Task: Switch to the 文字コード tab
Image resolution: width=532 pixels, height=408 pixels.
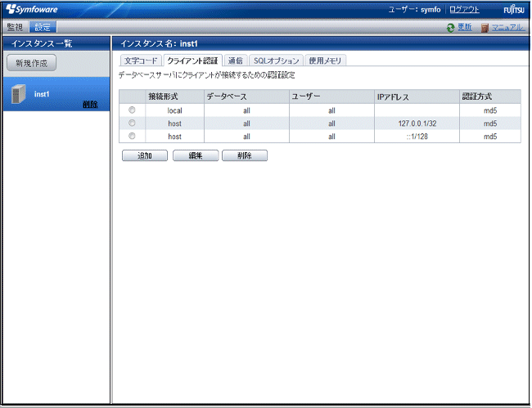Action: coord(141,61)
